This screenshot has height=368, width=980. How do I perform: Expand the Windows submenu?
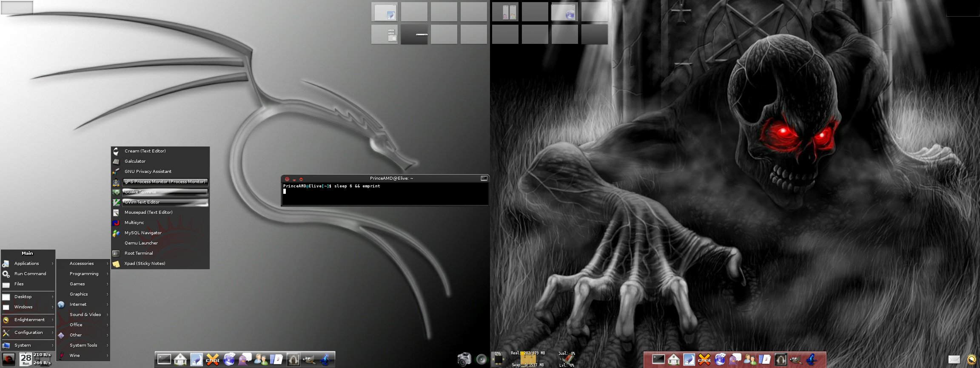coord(28,307)
